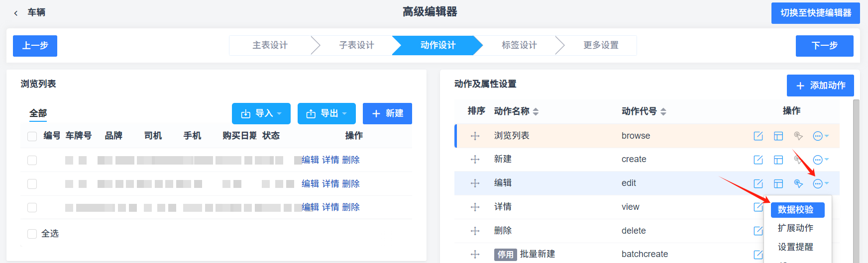Select the first row checkbox in 浏览列表

pos(32,160)
